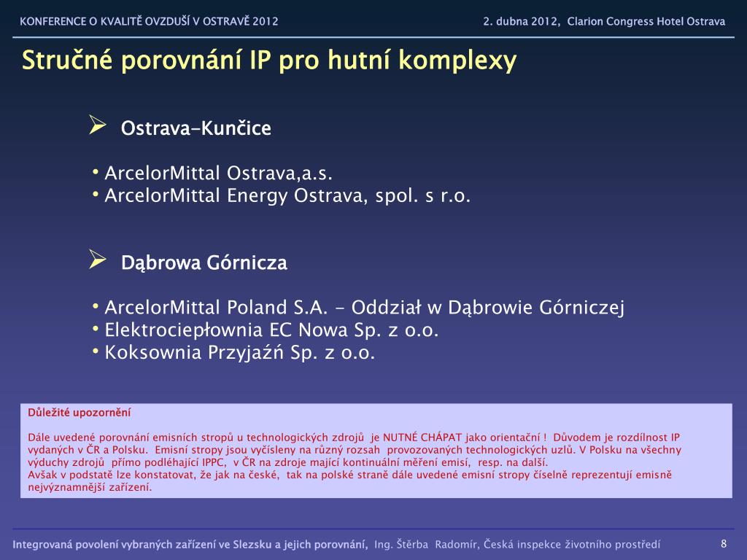Click the notice heading 'Důležité upozornění'

(79, 413)
